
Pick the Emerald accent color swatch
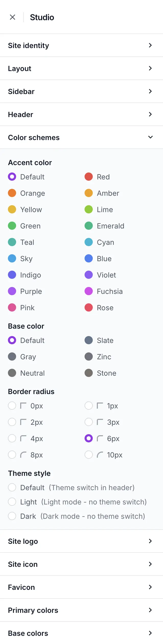click(89, 226)
